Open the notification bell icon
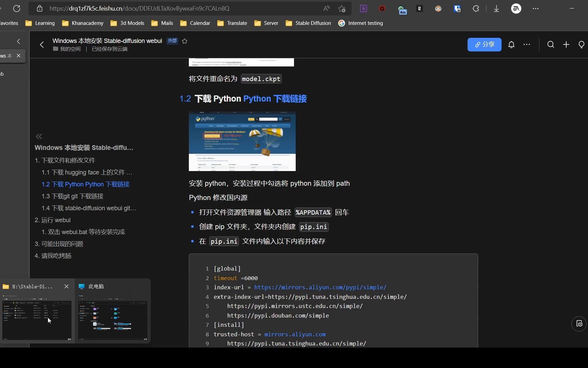This screenshot has width=588, height=368. [511, 45]
